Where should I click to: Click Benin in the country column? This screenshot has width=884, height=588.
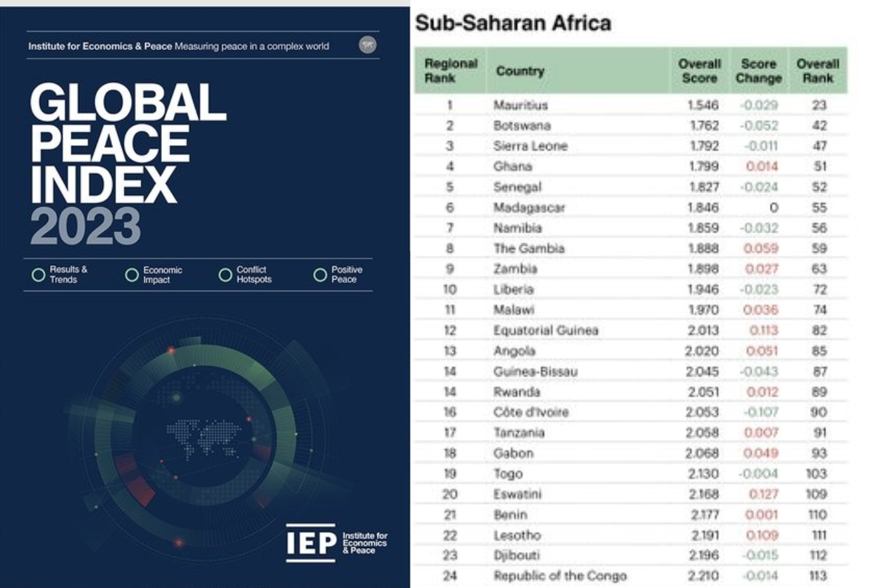(x=510, y=515)
